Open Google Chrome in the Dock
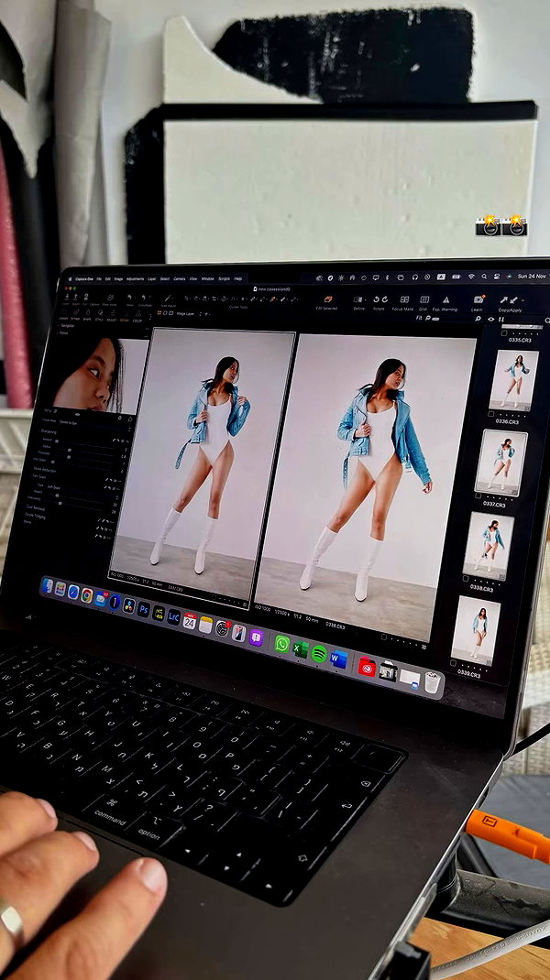The image size is (550, 980). pos(87,595)
